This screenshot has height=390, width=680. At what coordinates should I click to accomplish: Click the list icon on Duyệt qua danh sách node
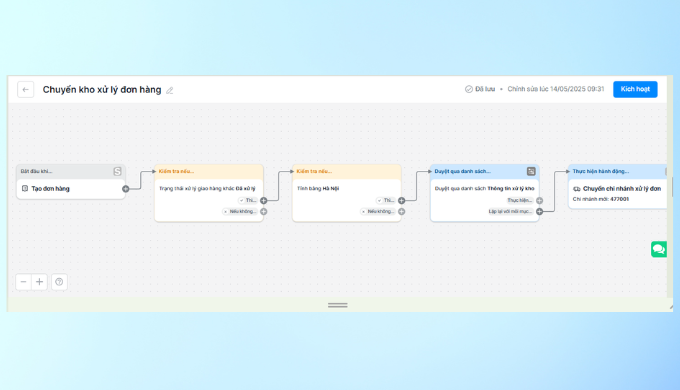[531, 171]
